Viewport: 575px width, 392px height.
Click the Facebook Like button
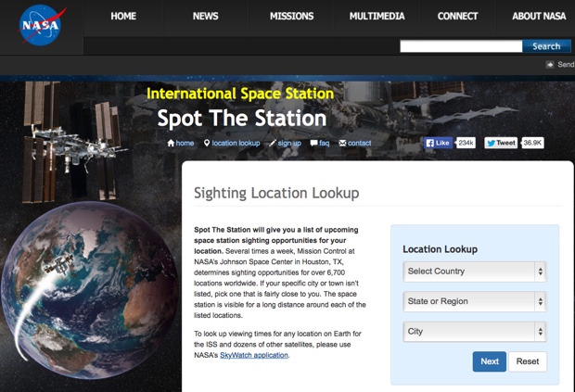point(439,143)
